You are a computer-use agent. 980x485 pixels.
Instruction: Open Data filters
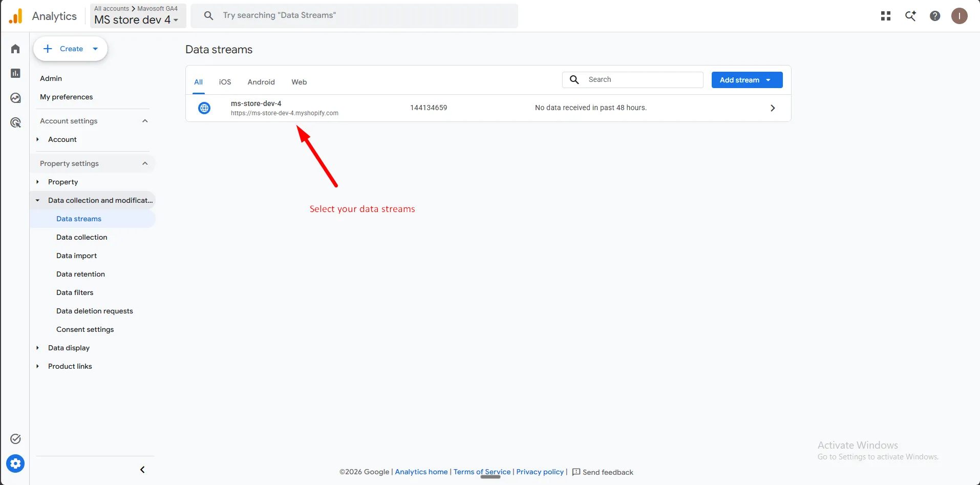pyautogui.click(x=75, y=292)
